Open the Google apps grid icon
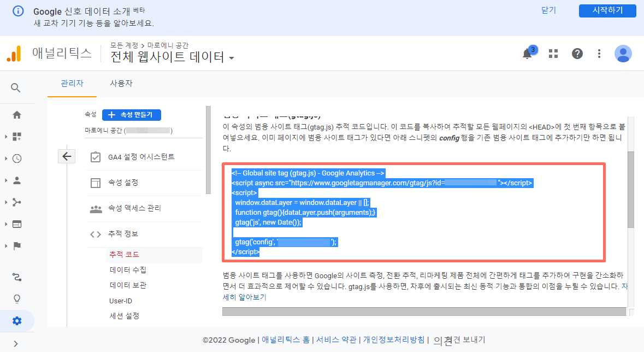 (x=553, y=54)
